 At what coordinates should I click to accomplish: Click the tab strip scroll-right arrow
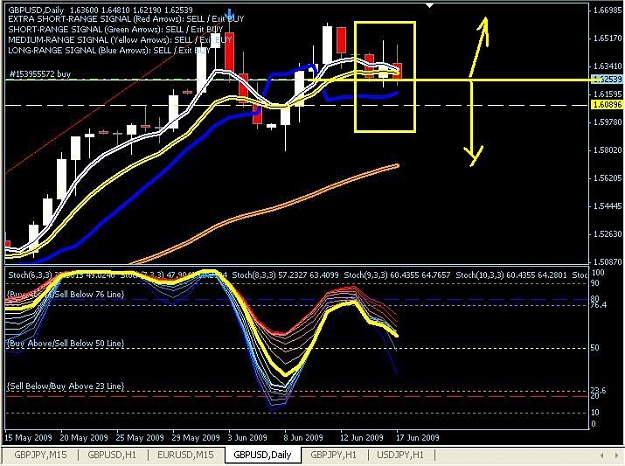[x=616, y=455]
